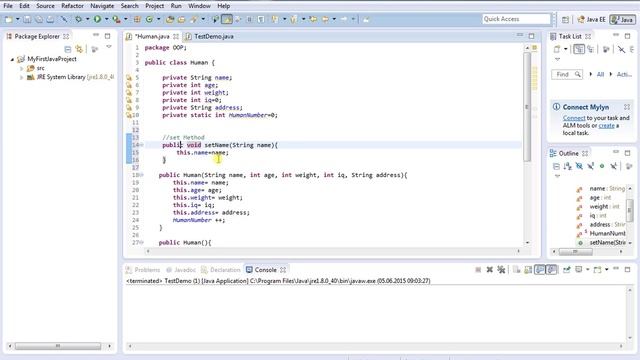Toggle Focus on Workweek in Task List

(x=606, y=49)
